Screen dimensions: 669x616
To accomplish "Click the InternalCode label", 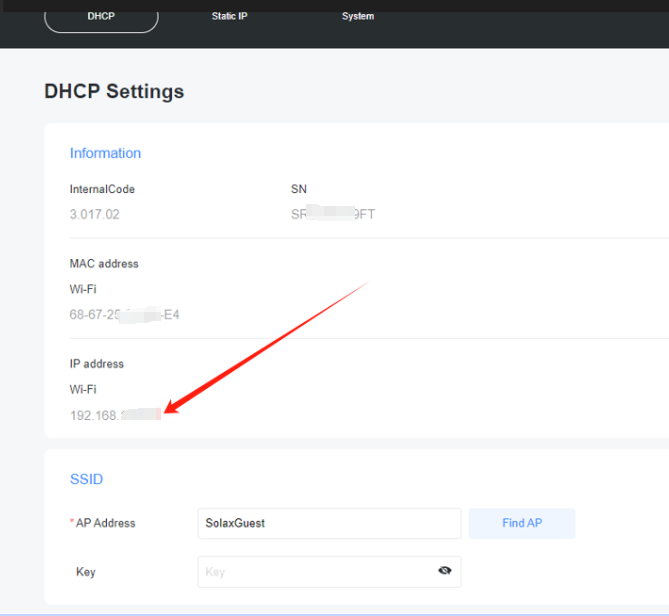I will pyautogui.click(x=102, y=189).
